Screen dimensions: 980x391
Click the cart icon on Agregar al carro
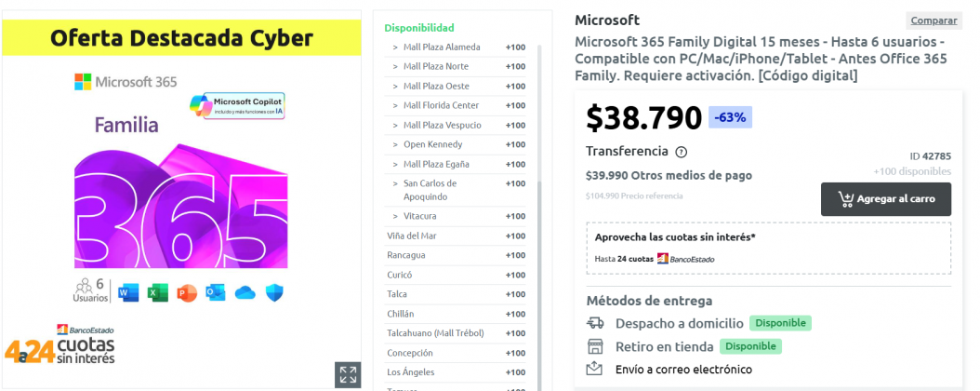[845, 199]
